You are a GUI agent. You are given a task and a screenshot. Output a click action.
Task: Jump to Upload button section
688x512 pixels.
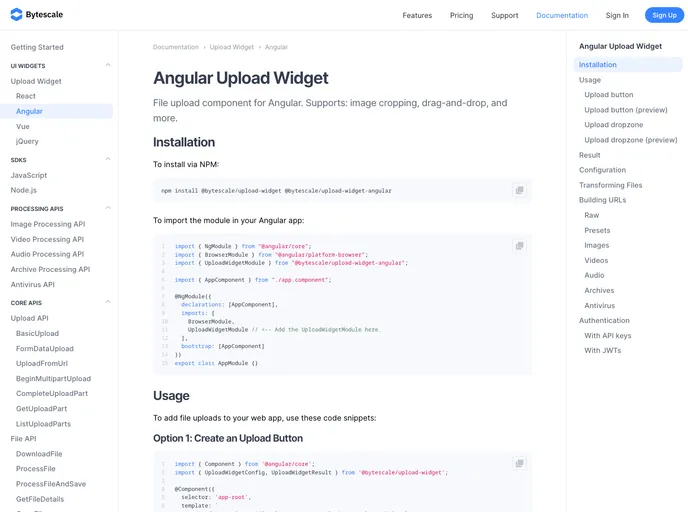click(x=609, y=95)
